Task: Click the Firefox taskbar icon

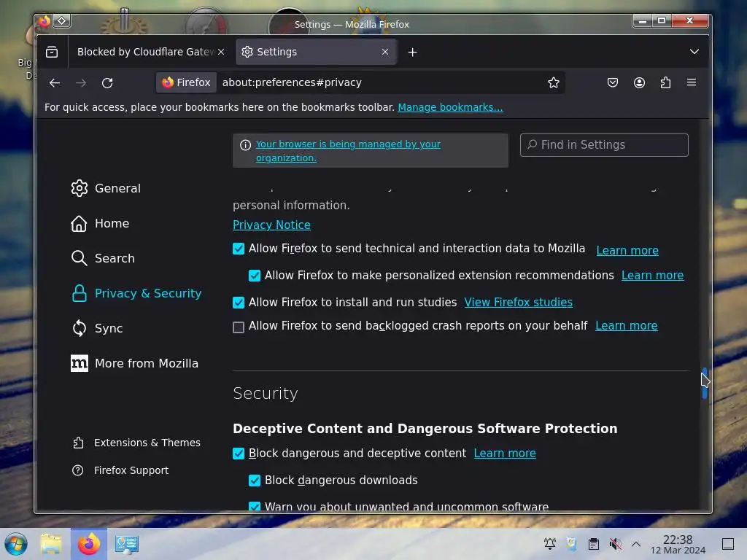Action: 88,544
